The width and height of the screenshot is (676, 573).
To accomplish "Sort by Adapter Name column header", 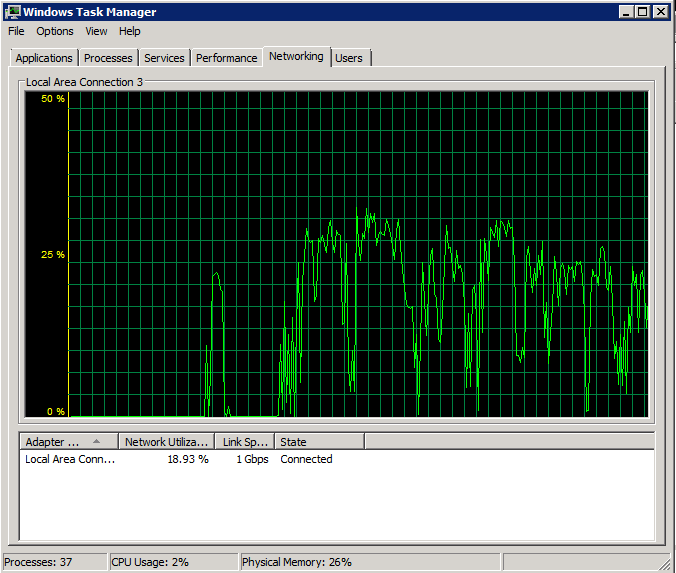I will (x=69, y=442).
